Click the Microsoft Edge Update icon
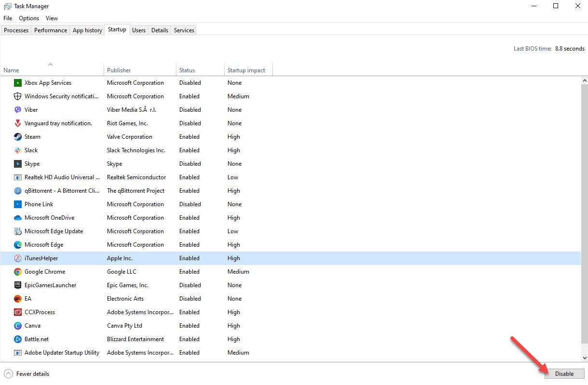Viewport: 588px width, 385px height. [x=18, y=231]
